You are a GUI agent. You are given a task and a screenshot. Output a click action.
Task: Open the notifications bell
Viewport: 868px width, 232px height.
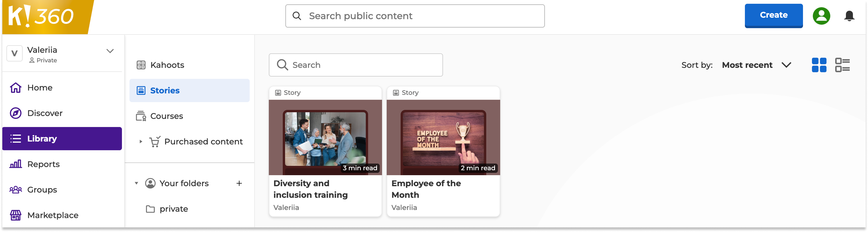coord(849,16)
